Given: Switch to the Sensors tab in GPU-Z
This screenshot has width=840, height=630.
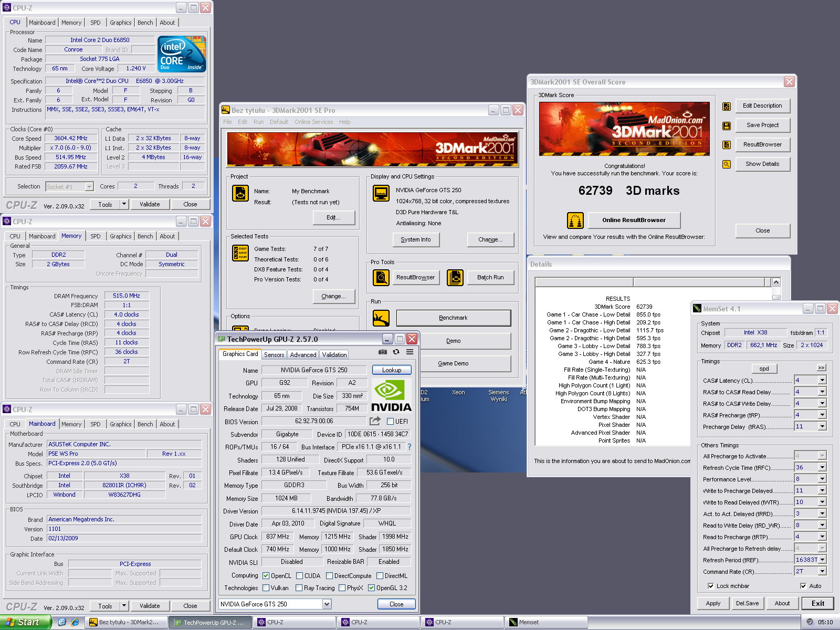Looking at the screenshot, I should coord(274,355).
